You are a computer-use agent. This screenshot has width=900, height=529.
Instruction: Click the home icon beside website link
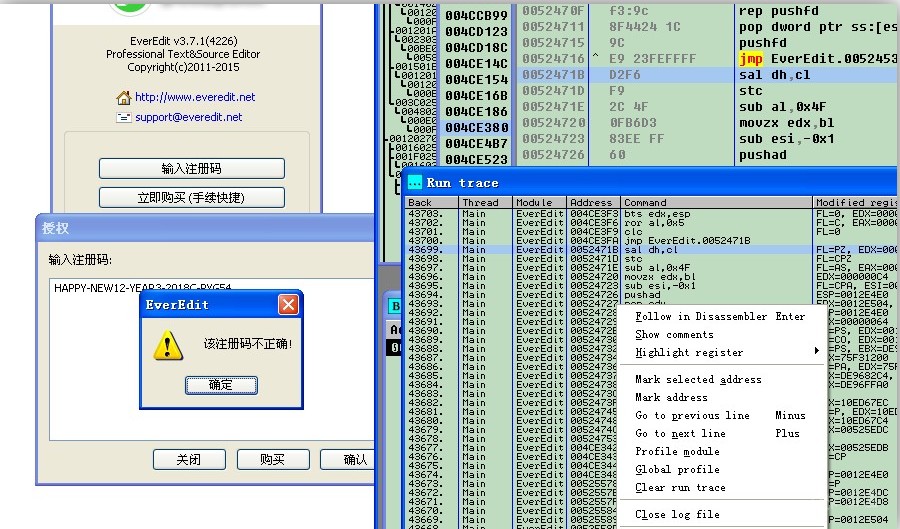[123, 98]
